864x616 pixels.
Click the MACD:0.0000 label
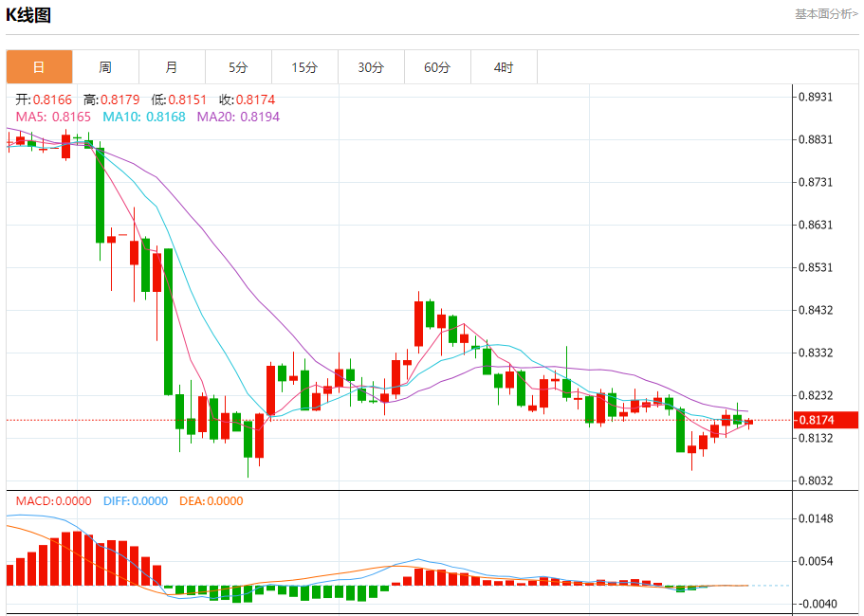[x=53, y=501]
